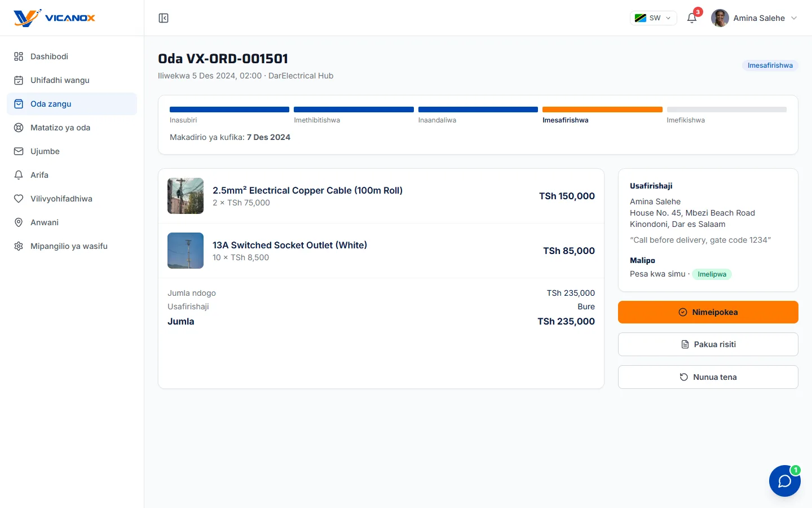Click the Inasubiri progress step bar
The width and height of the screenshot is (812, 508).
(230, 110)
